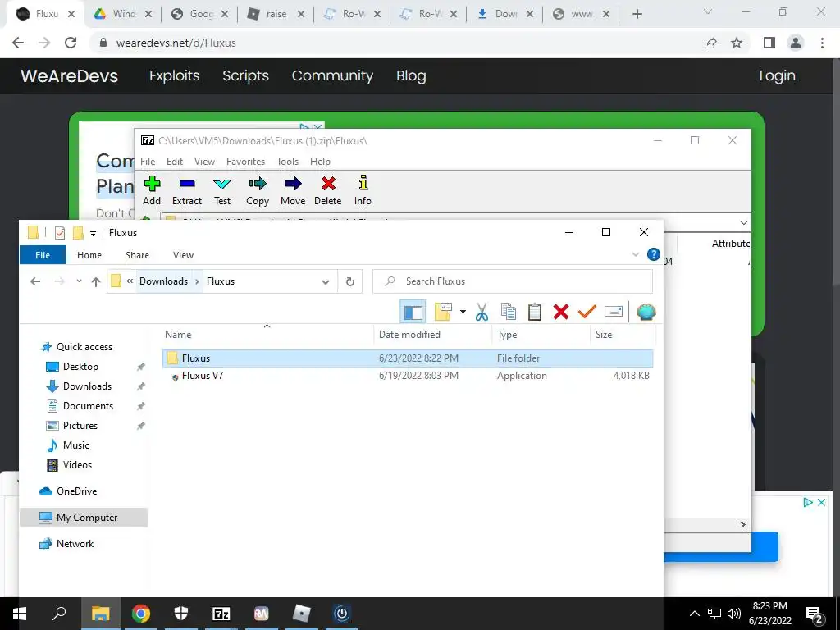Open Desktop in navigation pane
Viewport: 840px width, 630px height.
(x=80, y=367)
